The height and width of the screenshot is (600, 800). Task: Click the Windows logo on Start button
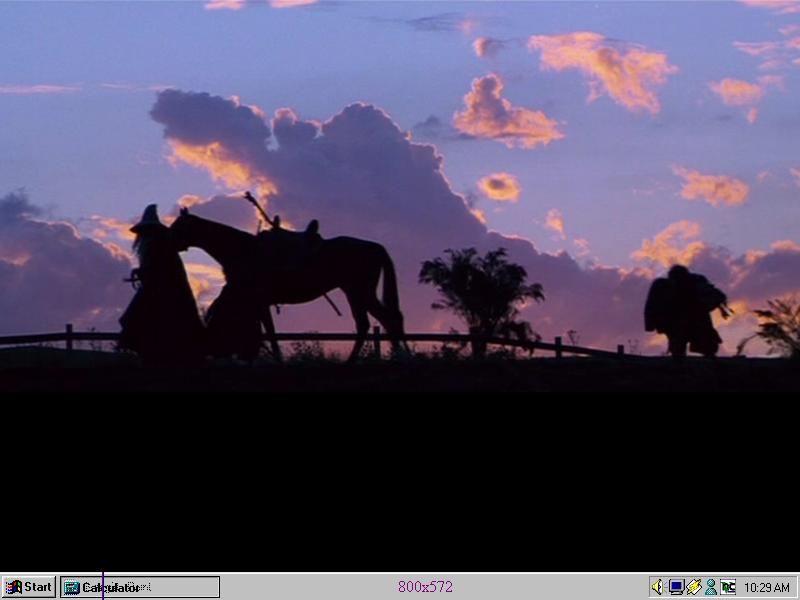coord(13,587)
